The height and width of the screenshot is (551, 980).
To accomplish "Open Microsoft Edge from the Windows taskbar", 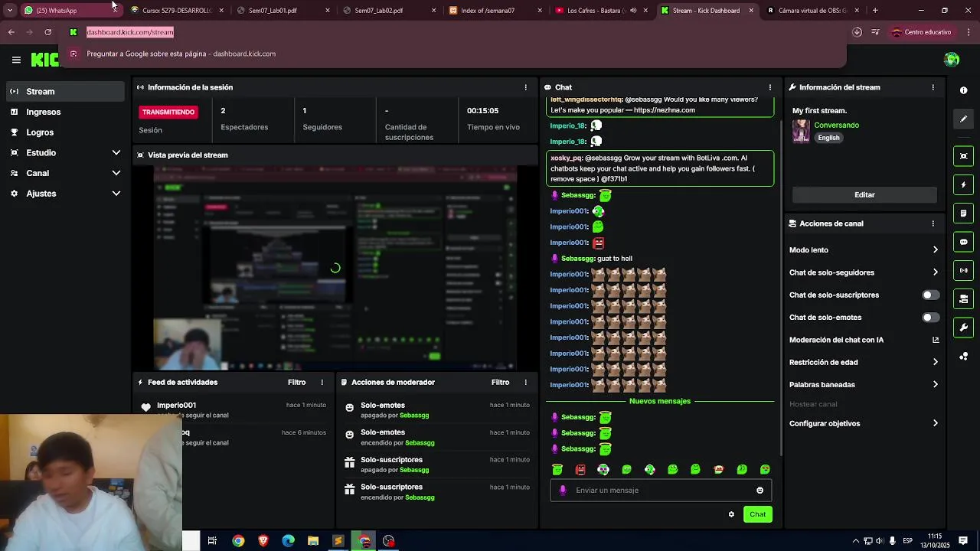I will [288, 541].
